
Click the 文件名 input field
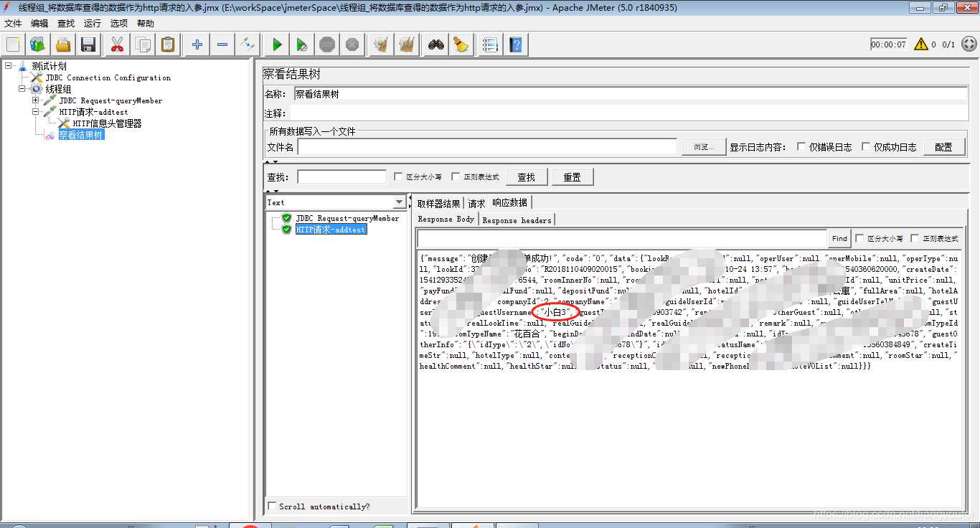pos(488,147)
